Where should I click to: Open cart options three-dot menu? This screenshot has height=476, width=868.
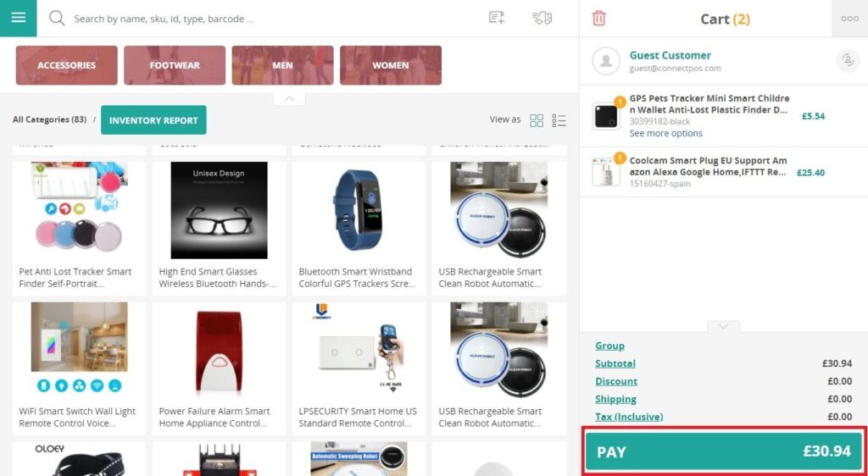849,19
